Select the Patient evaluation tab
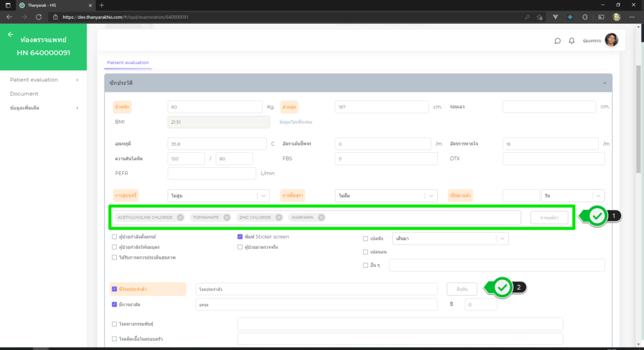 (127, 63)
